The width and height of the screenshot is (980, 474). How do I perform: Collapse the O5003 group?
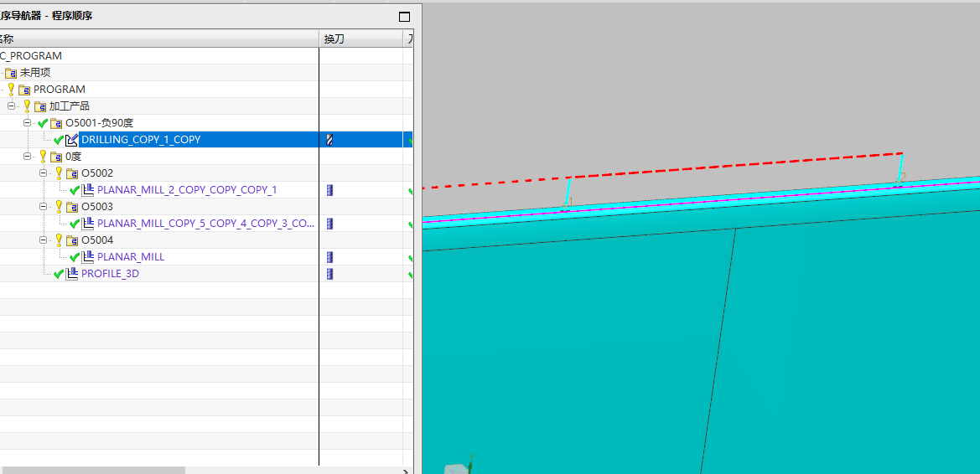[43, 206]
